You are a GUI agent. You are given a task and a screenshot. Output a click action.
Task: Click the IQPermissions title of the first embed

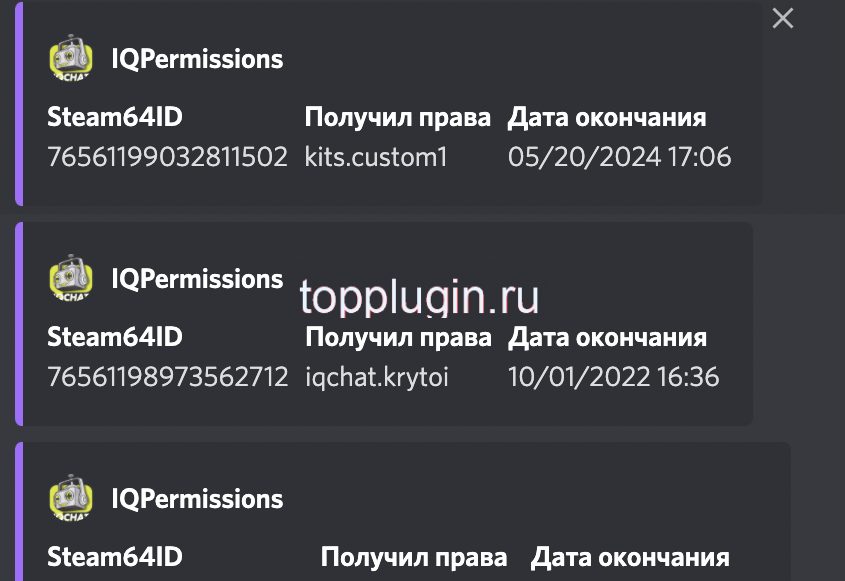(x=196, y=59)
